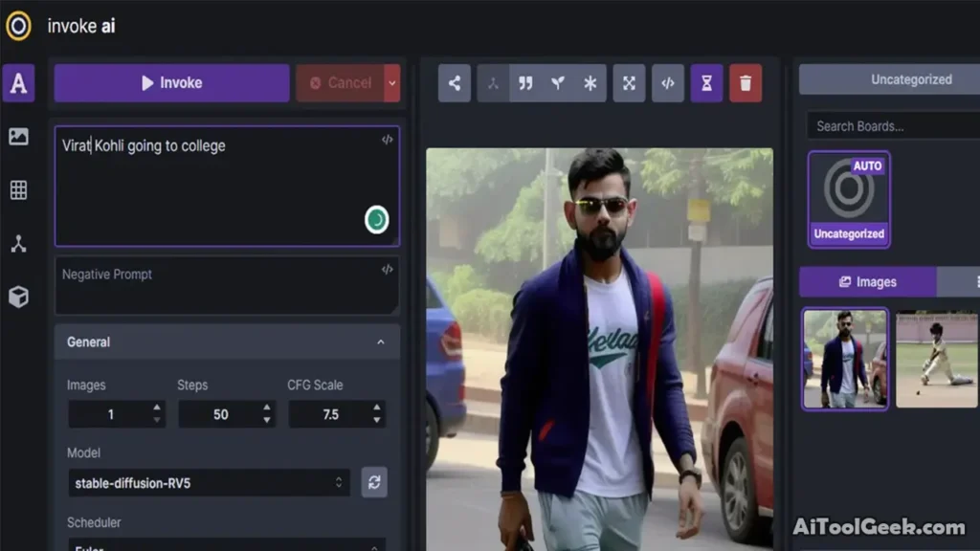This screenshot has width=980, height=551.
Task: Click the refresh models button
Action: coord(374,483)
